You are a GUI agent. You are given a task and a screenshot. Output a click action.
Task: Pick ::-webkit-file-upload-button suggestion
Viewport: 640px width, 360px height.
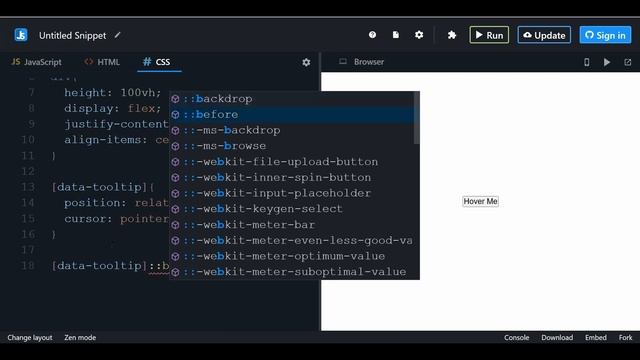[292, 162]
